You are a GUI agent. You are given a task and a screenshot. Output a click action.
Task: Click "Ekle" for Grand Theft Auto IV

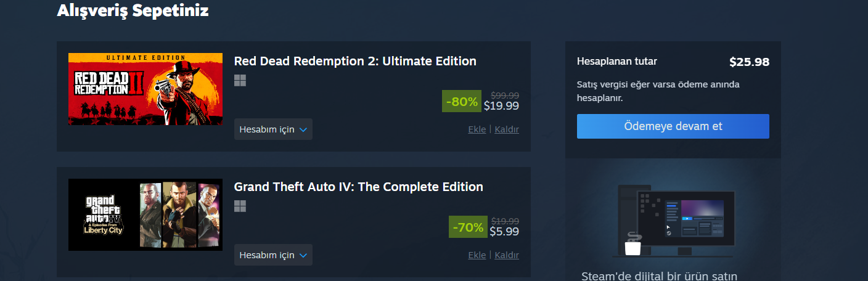tap(477, 255)
